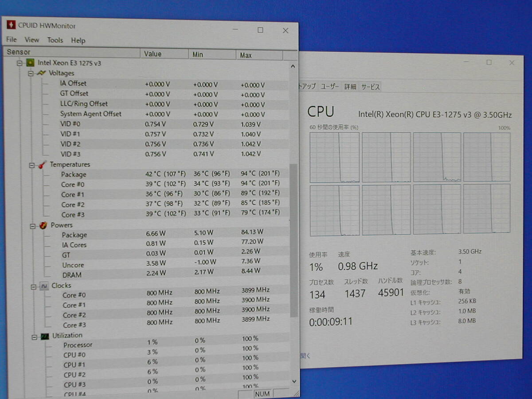The height and width of the screenshot is (399, 532).
Task: Click the bottom-right logical processor usage graph
Action: (487, 209)
